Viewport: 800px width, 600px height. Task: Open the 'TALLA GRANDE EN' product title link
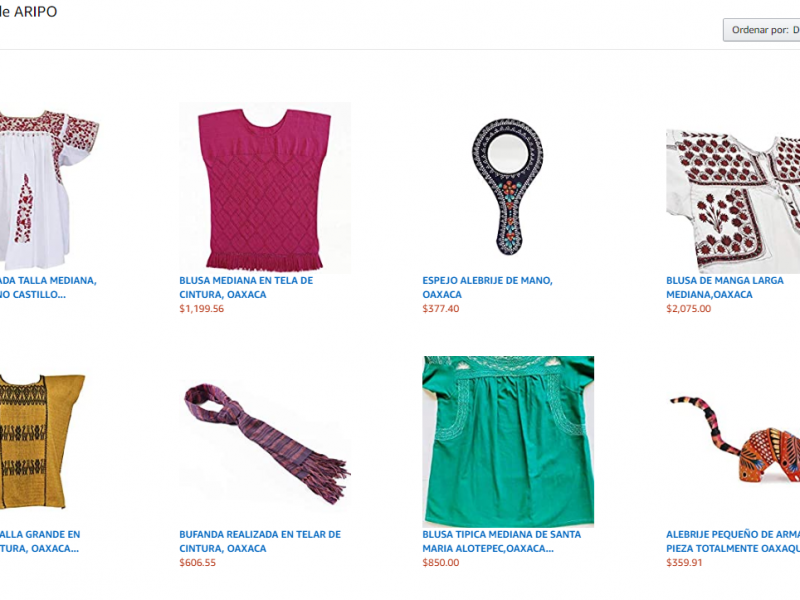point(40,541)
